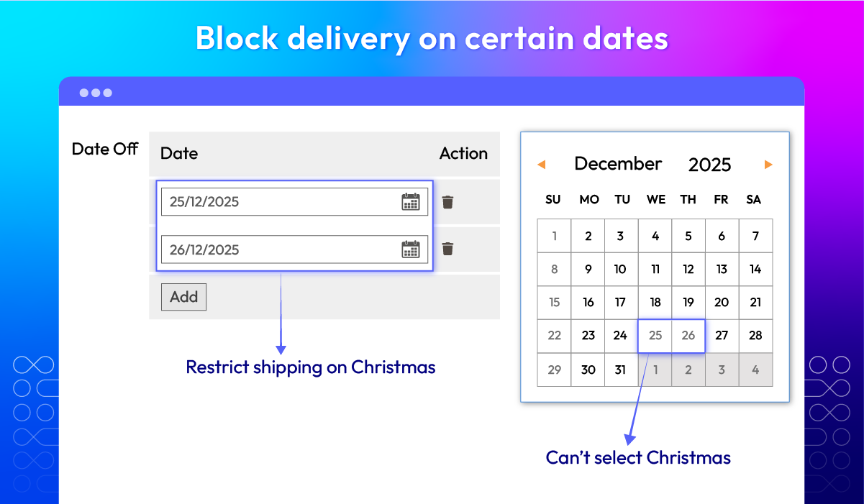Click the 26/12/2025 date input field
This screenshot has width=864, height=504.
pyautogui.click(x=294, y=249)
